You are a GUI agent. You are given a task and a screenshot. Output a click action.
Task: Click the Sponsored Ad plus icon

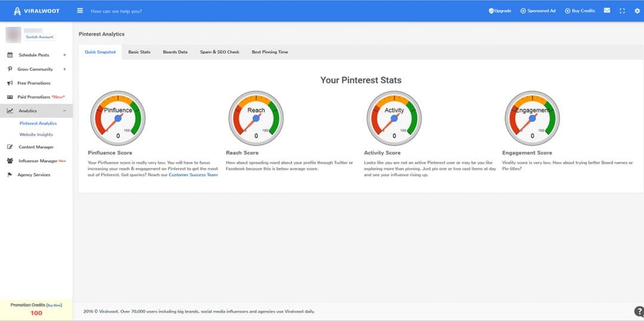click(x=524, y=11)
